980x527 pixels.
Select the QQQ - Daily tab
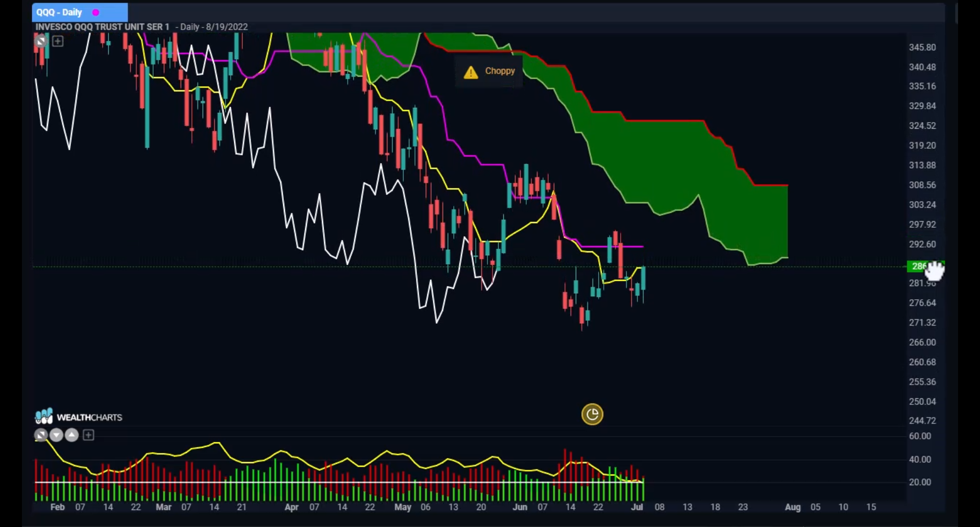point(80,12)
